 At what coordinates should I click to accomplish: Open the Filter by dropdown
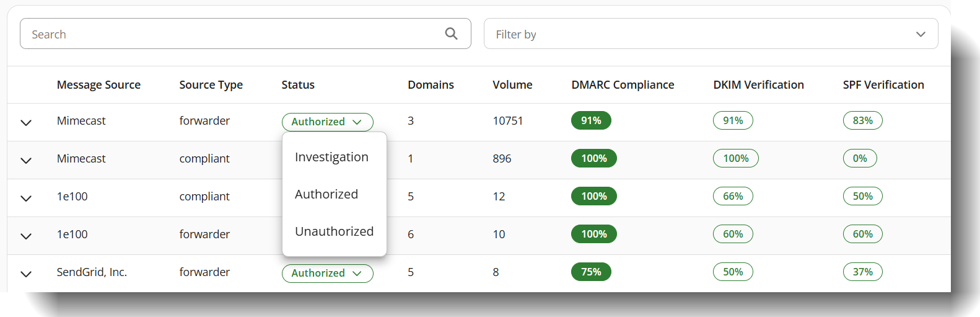coord(710,34)
